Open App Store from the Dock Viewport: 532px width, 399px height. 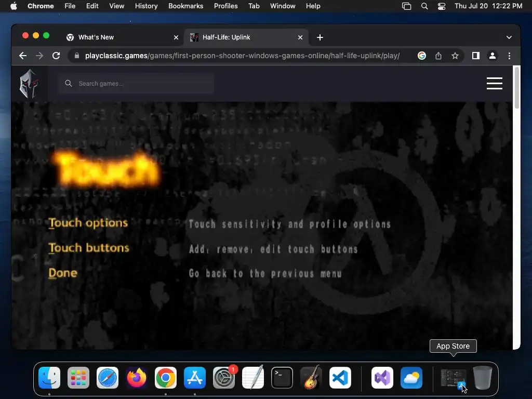[x=195, y=378]
